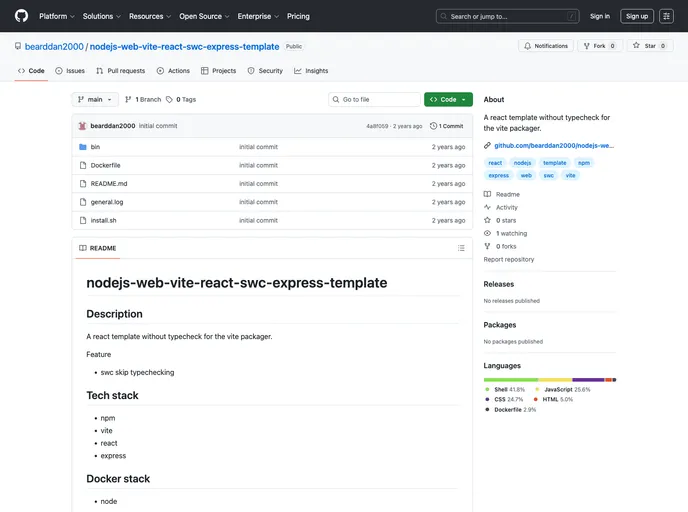Switch to the Pull requests tab
This screenshot has width=688, height=512.
coord(120,71)
